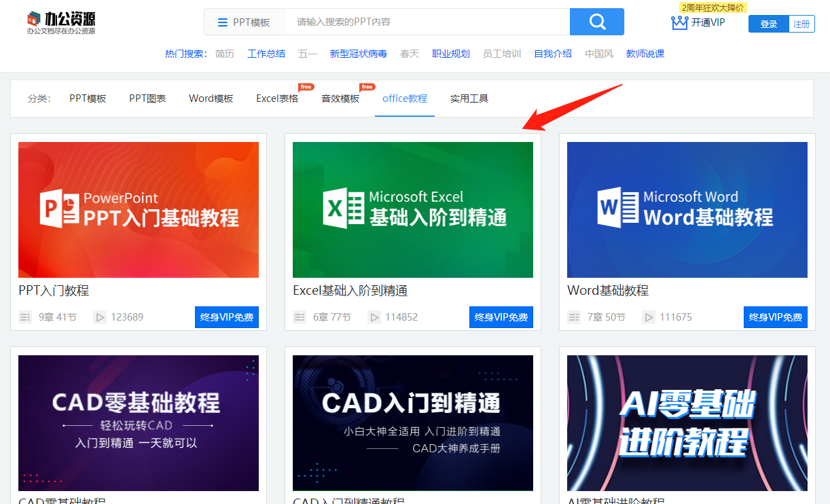Image resolution: width=830 pixels, height=504 pixels.
Task: Search hot keyword 工作总结
Action: click(x=266, y=54)
